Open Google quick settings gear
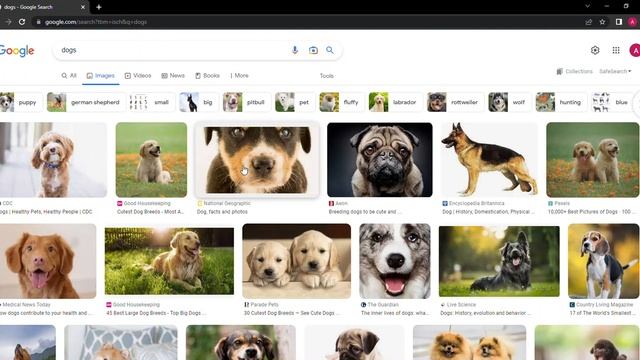The image size is (640, 360). click(595, 50)
